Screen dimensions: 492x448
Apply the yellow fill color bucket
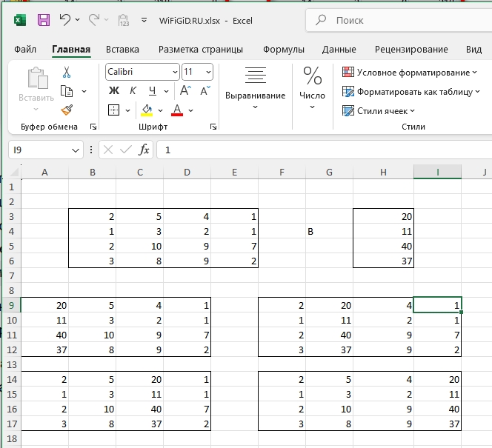(147, 110)
